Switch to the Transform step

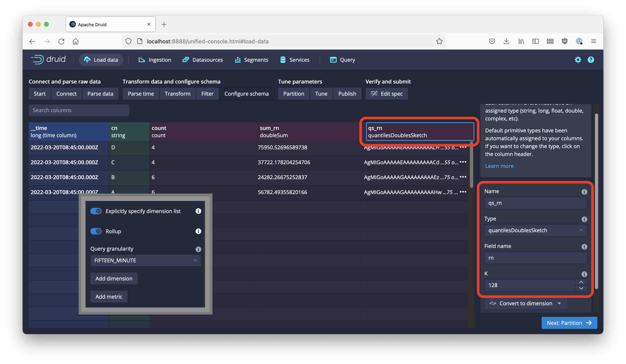(x=177, y=94)
